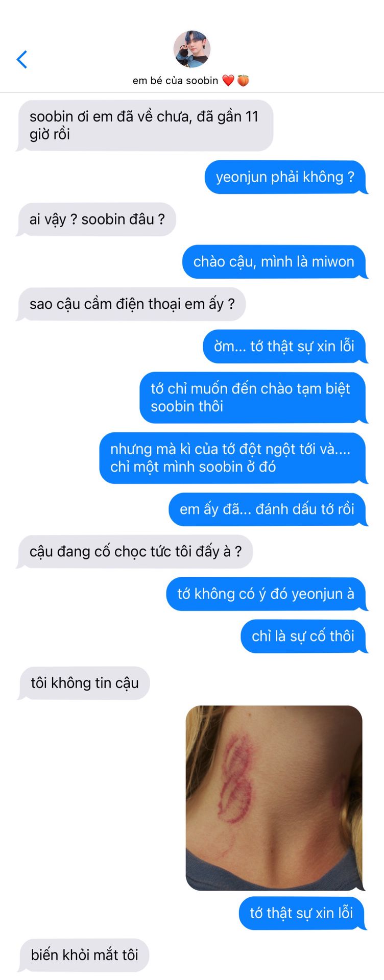Tap message 'sao cậu cầm điện thoại em ấy ?'
This screenshot has width=384, height=980.
tap(132, 304)
